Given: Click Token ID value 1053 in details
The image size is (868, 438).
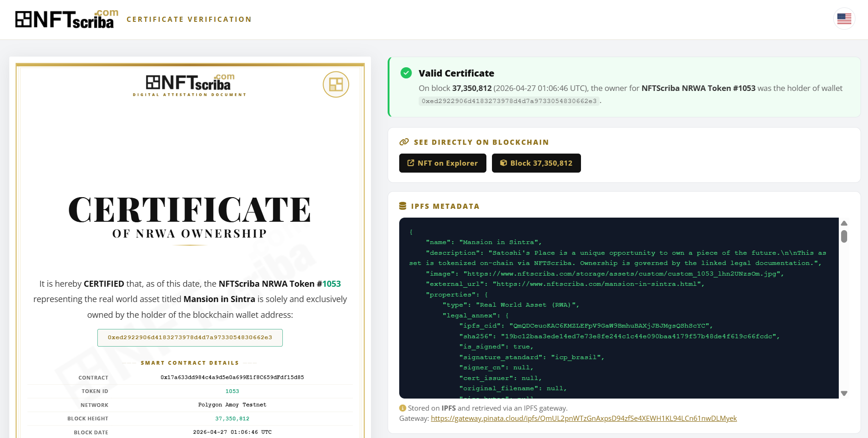Looking at the screenshot, I should (x=232, y=391).
